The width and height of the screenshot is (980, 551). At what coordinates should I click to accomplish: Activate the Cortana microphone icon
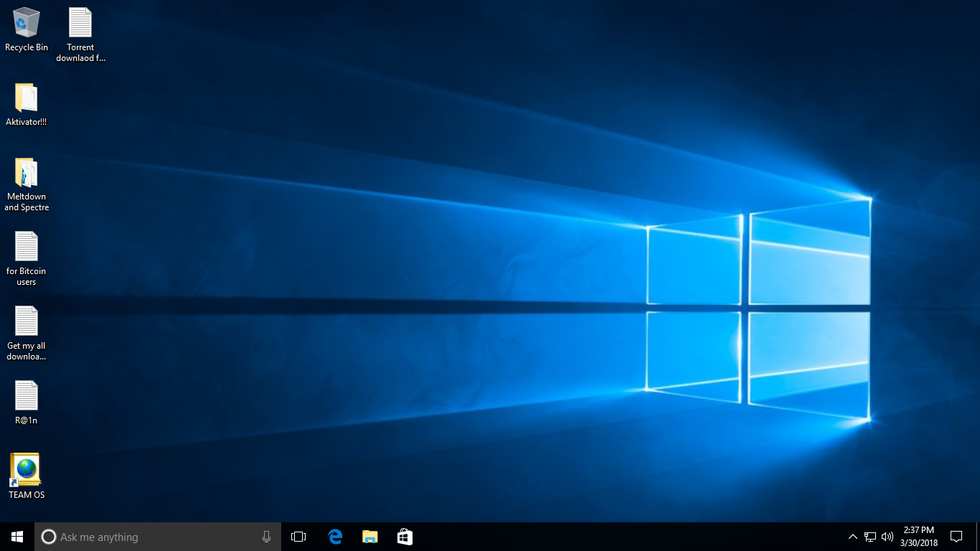(266, 537)
